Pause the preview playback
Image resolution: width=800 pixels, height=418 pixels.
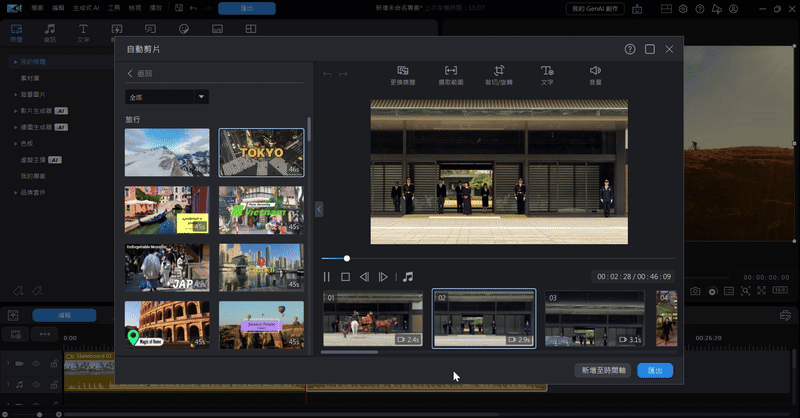coord(327,277)
